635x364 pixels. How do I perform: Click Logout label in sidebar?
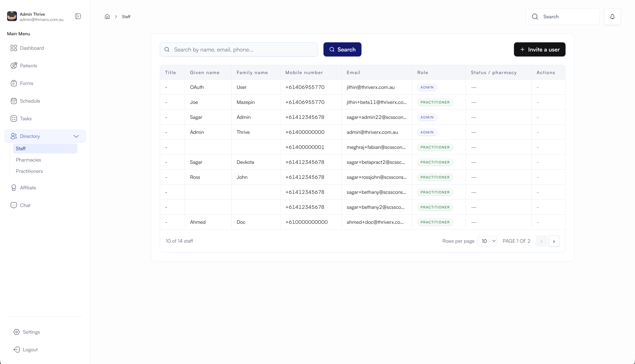coord(30,350)
